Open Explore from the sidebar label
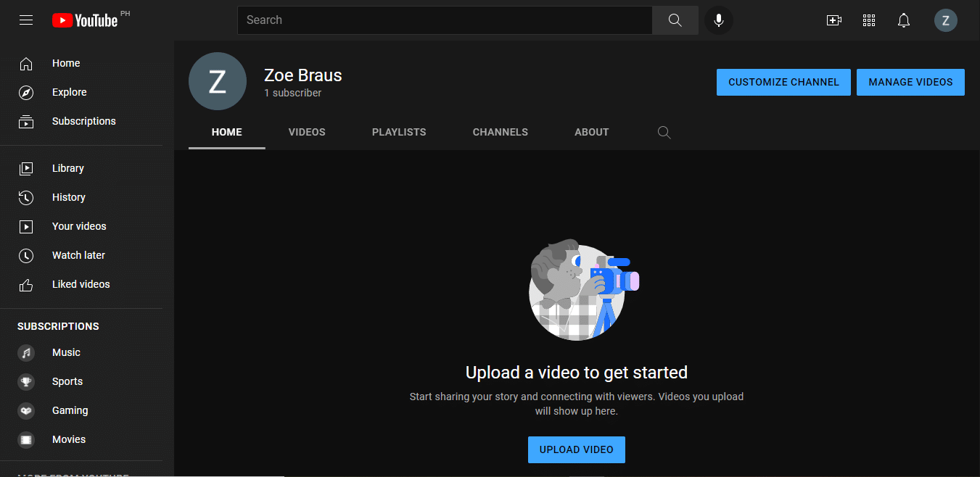 pos(70,93)
